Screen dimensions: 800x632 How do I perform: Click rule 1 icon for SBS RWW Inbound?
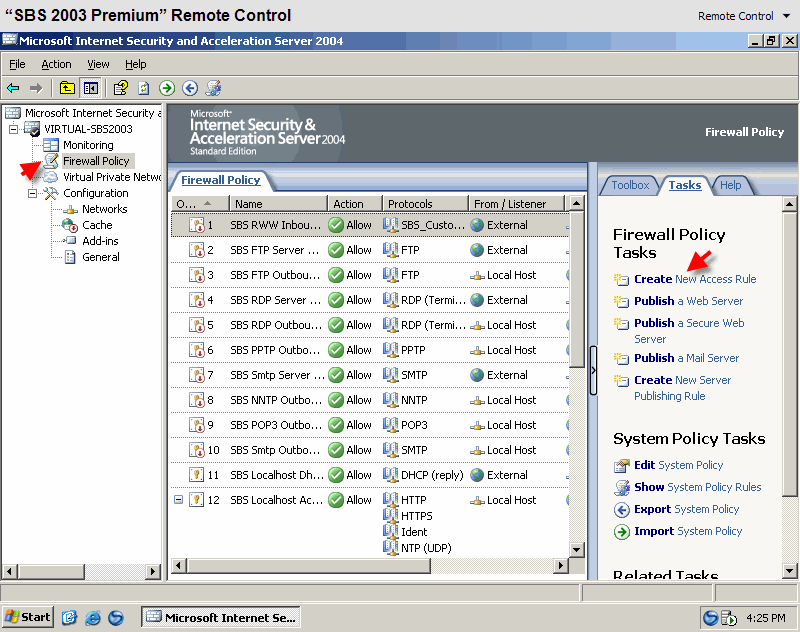point(196,225)
